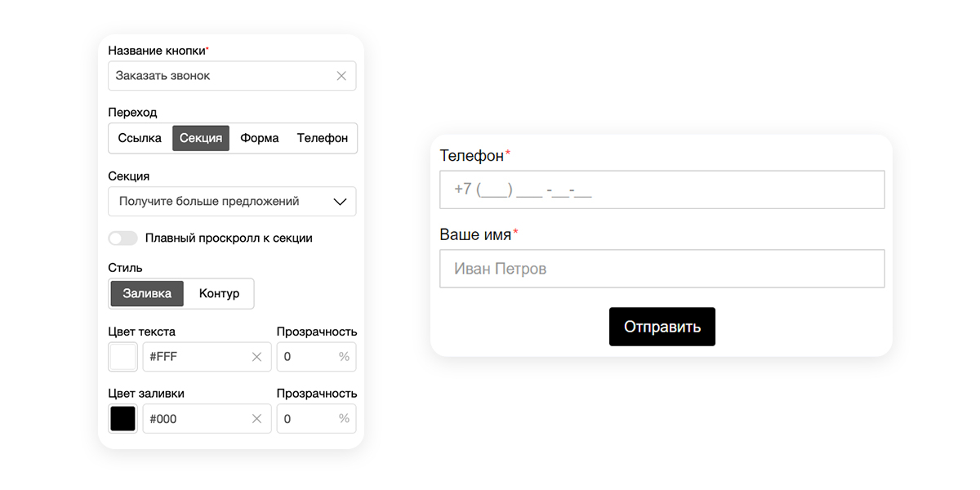The width and height of the screenshot is (980, 490).
Task: Click the Ваше имя input field
Action: (661, 269)
